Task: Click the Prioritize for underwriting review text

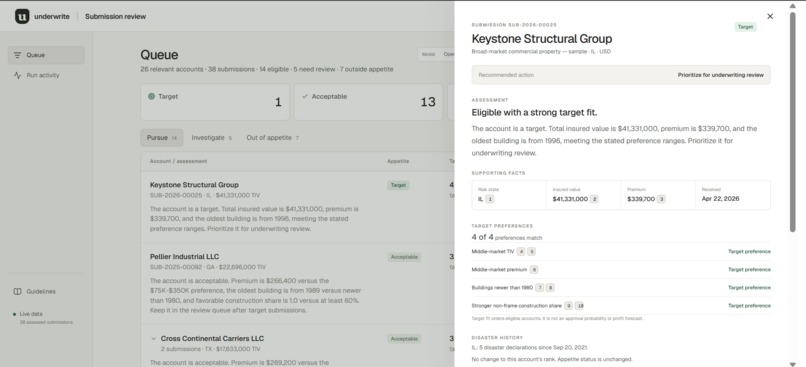Action: click(720, 75)
